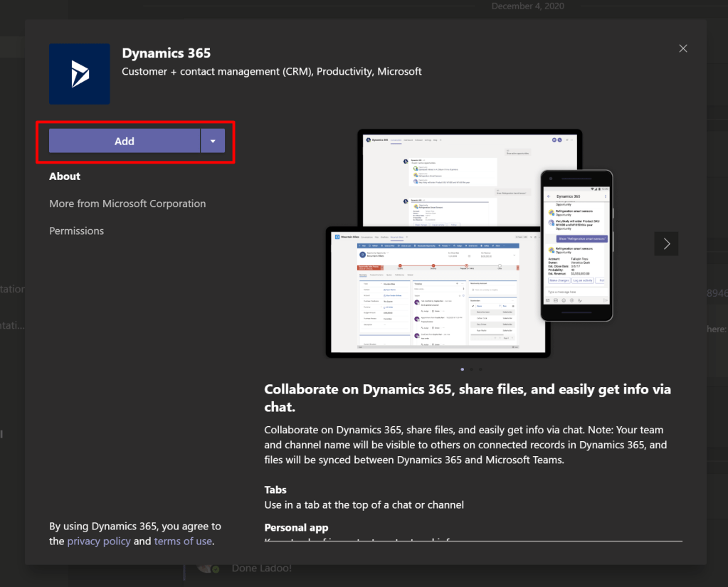Go to the Permissions section

[76, 231]
